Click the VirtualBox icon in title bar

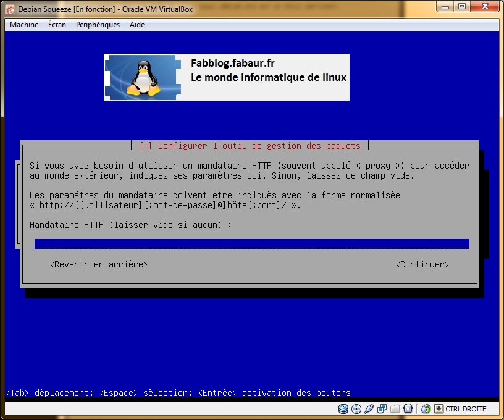tap(9, 9)
